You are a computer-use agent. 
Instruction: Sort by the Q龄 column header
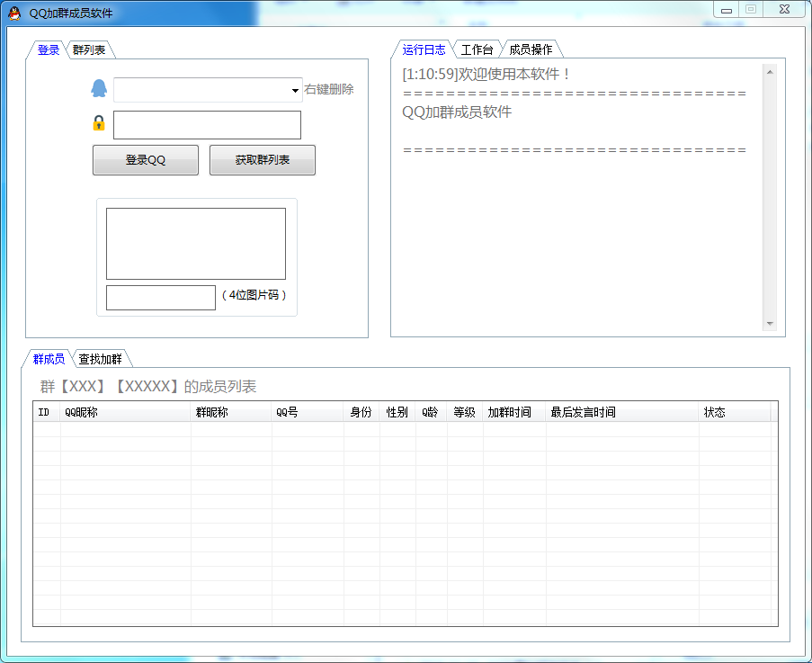[431, 412]
